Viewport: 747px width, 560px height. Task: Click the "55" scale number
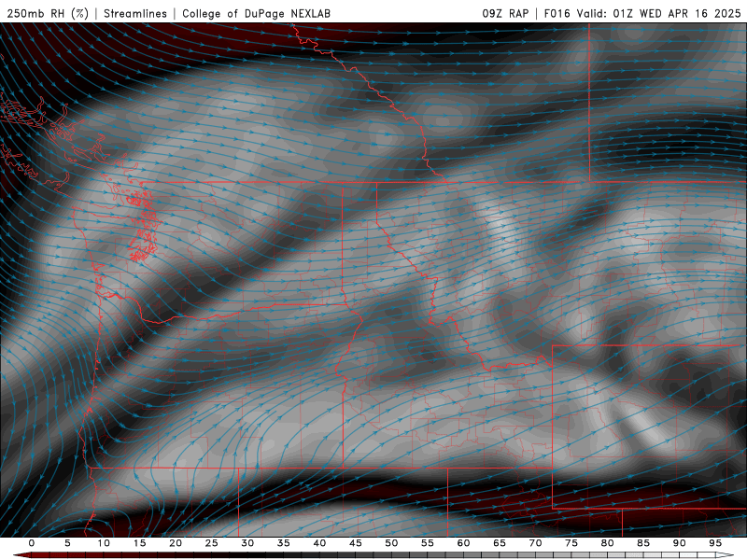coord(428,543)
